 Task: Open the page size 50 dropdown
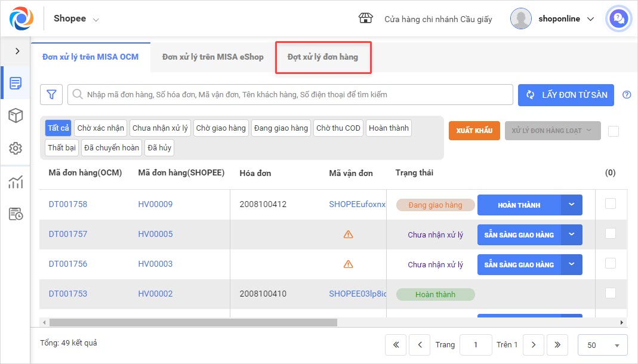tap(603, 345)
